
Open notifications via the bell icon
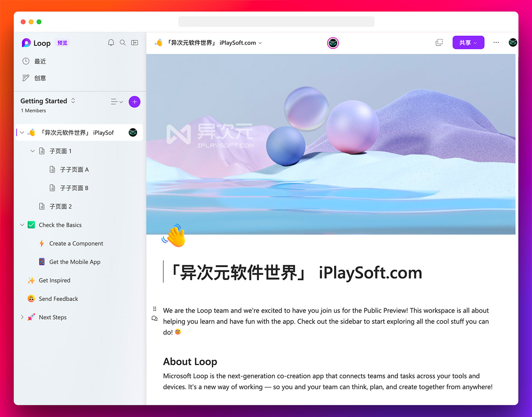(x=111, y=43)
